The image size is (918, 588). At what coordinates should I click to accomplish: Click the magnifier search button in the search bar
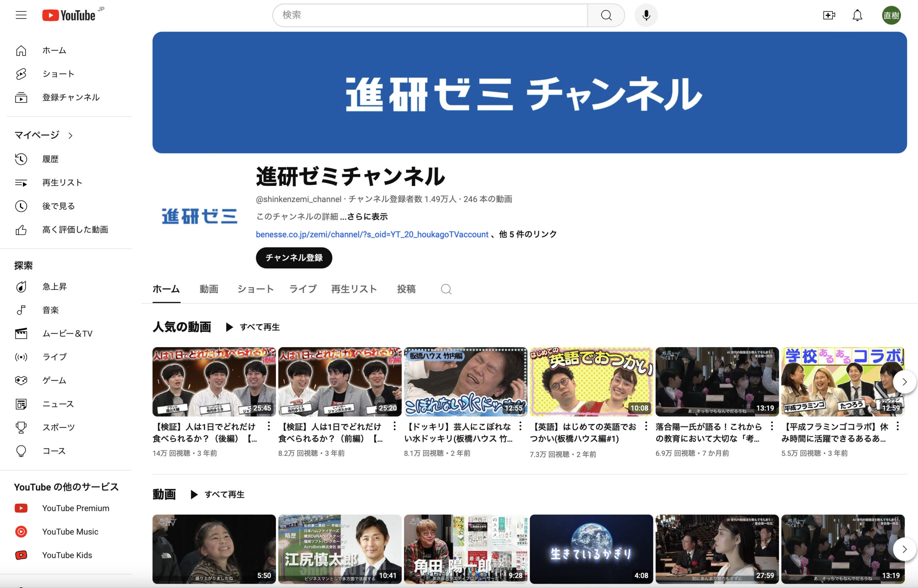point(606,15)
